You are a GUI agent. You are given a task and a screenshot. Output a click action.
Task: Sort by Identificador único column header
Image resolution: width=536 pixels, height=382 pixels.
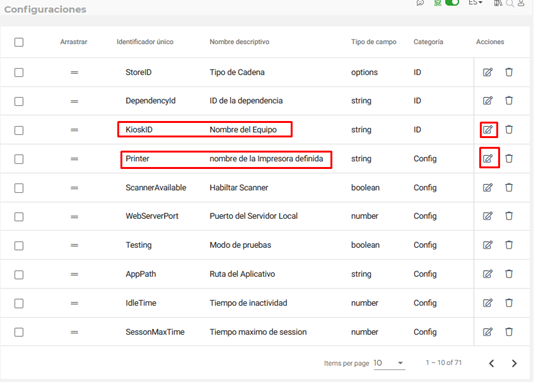[x=145, y=42]
